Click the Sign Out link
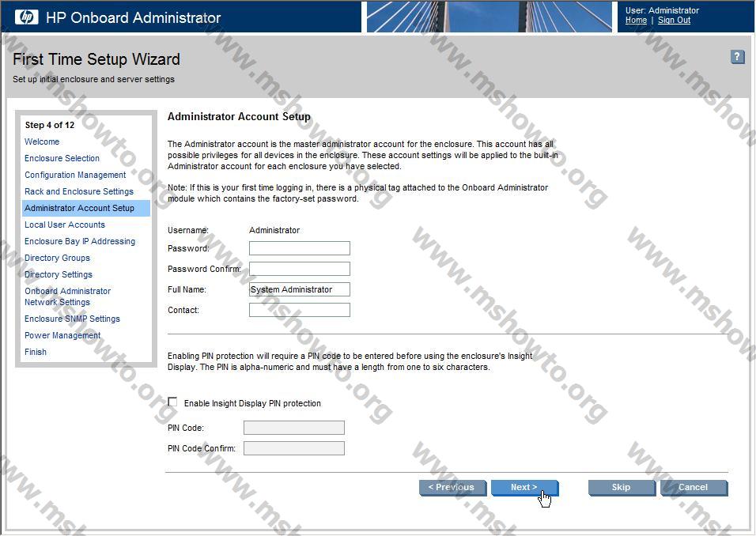Image resolution: width=756 pixels, height=536 pixels. [674, 21]
